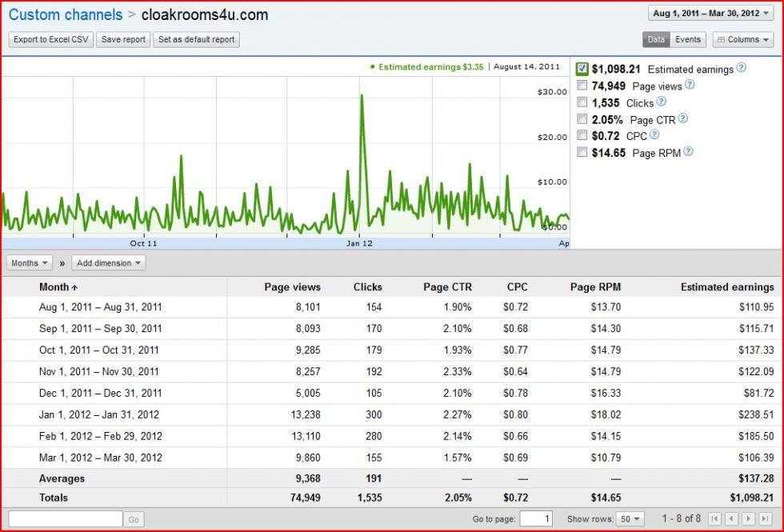This screenshot has width=784, height=532.
Task: Open help icon beside Page RPM
Action: coord(689,151)
